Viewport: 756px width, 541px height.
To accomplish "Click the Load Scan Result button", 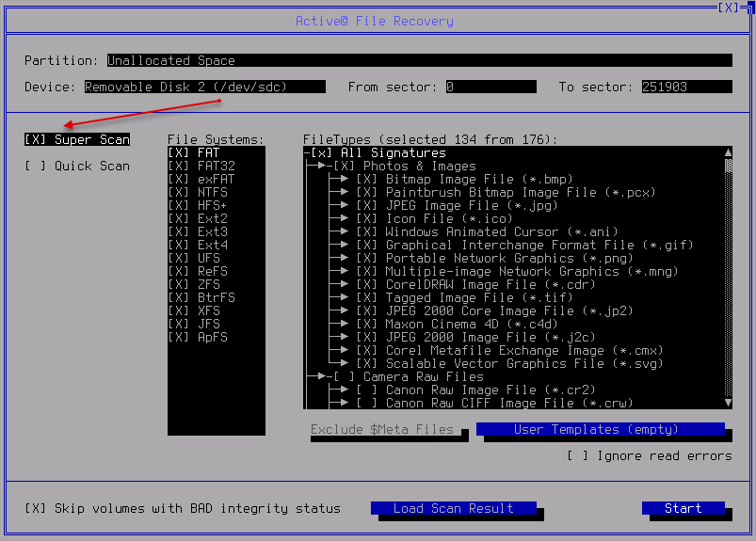I will click(x=453, y=508).
